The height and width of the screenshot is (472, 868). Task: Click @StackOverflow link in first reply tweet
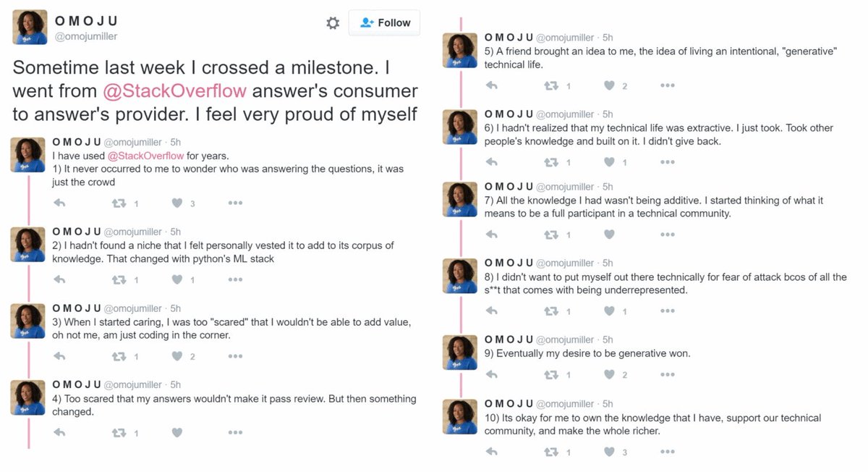(145, 156)
